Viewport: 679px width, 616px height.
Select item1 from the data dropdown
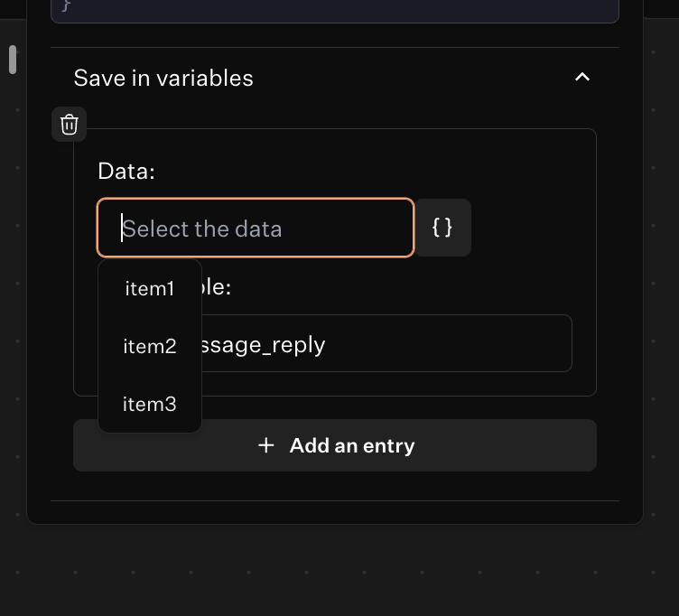click(x=150, y=289)
